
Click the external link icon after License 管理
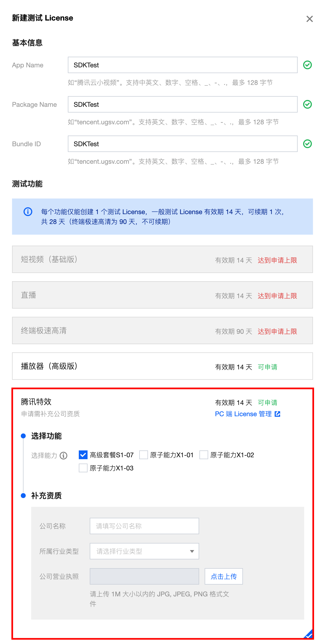pos(277,414)
